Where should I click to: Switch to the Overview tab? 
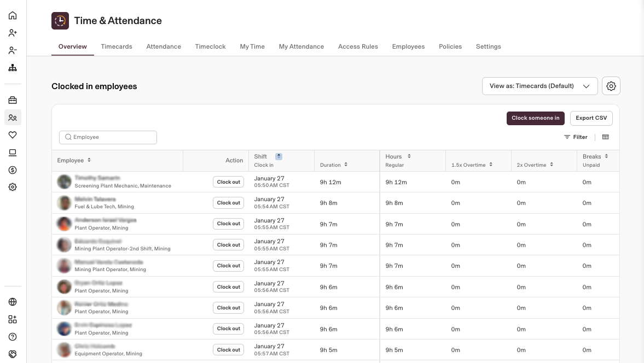click(x=73, y=47)
